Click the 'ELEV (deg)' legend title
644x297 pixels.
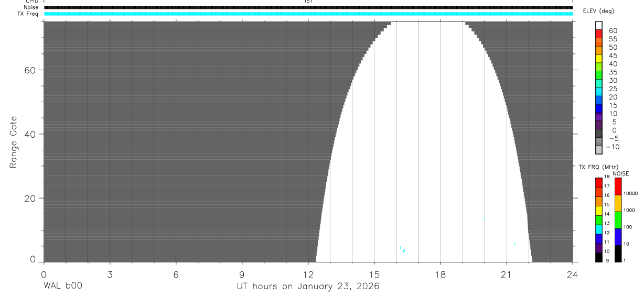point(599,11)
